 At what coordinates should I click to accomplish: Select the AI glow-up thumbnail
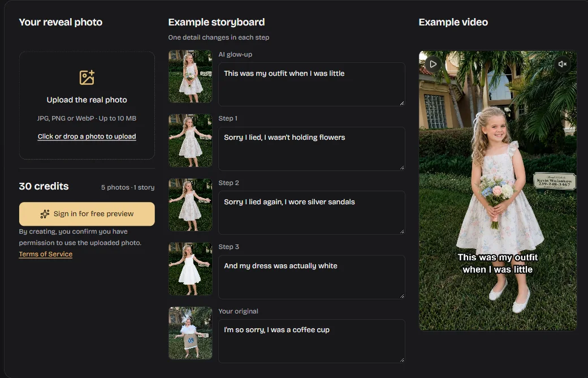[x=190, y=76]
